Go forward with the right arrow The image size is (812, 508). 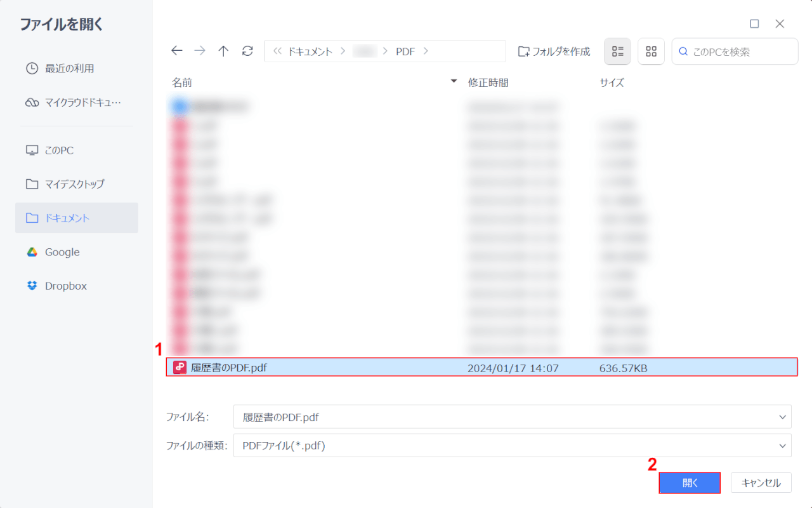pos(200,51)
